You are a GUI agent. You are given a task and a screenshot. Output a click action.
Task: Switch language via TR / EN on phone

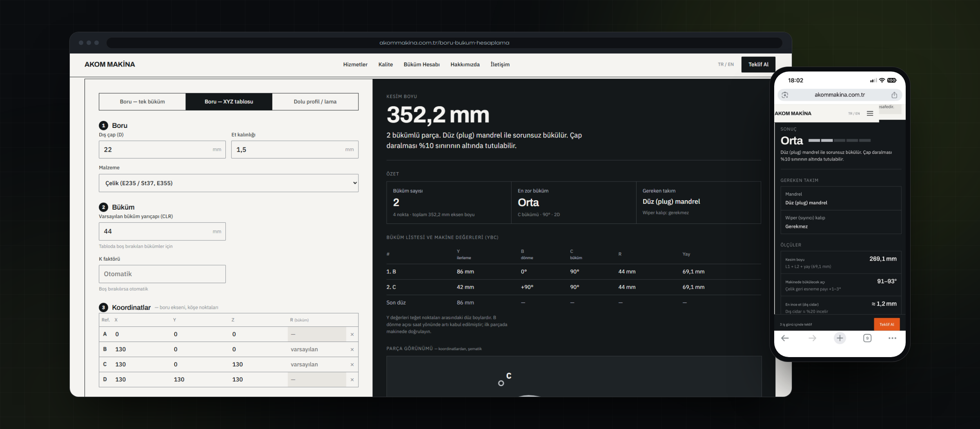[854, 114]
